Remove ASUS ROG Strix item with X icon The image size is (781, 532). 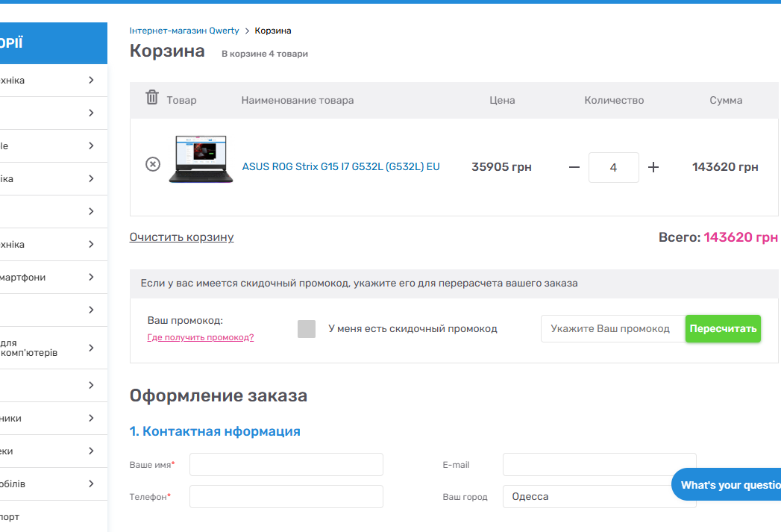152,164
